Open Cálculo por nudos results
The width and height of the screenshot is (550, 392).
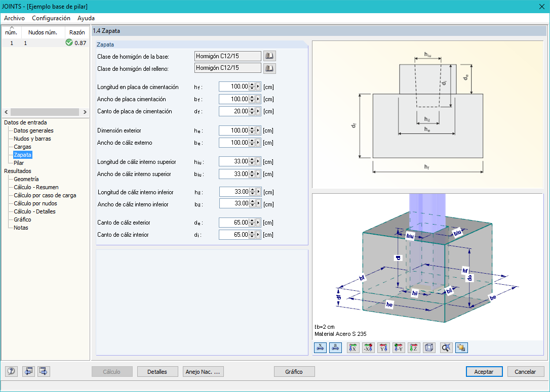click(35, 203)
